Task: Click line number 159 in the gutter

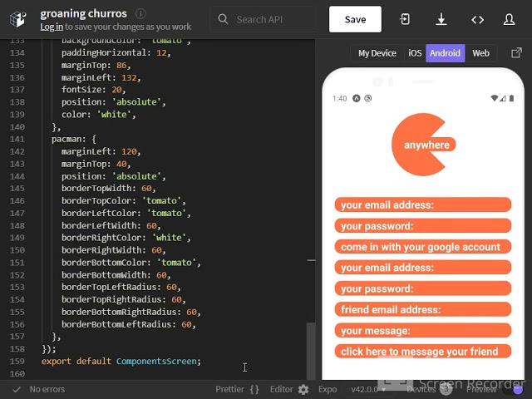Action: point(17,361)
